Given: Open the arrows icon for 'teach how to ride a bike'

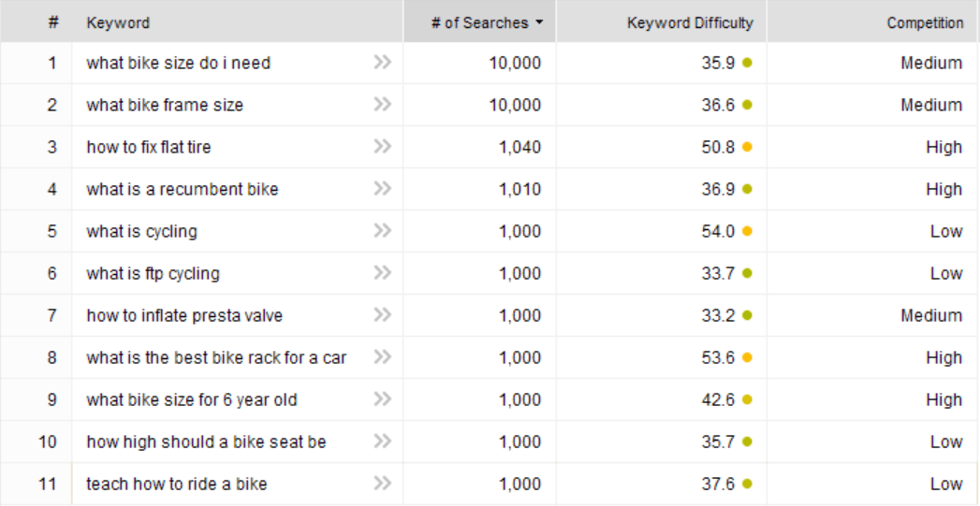Looking at the screenshot, I should click(x=382, y=484).
